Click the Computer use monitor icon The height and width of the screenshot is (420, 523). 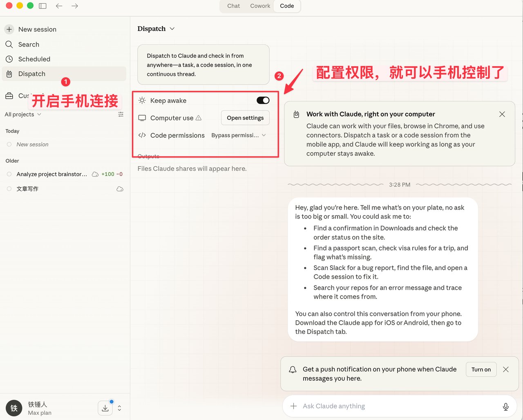(142, 118)
